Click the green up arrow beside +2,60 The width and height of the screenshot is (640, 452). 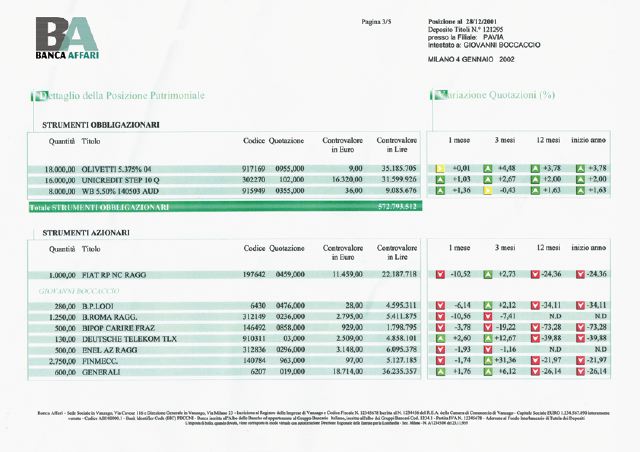click(440, 338)
